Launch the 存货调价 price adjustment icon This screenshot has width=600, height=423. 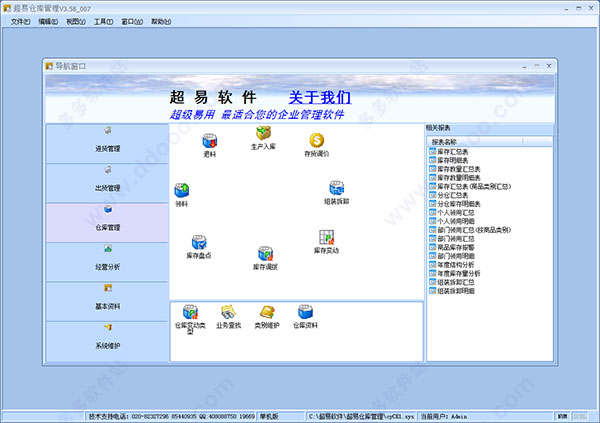[x=316, y=145]
